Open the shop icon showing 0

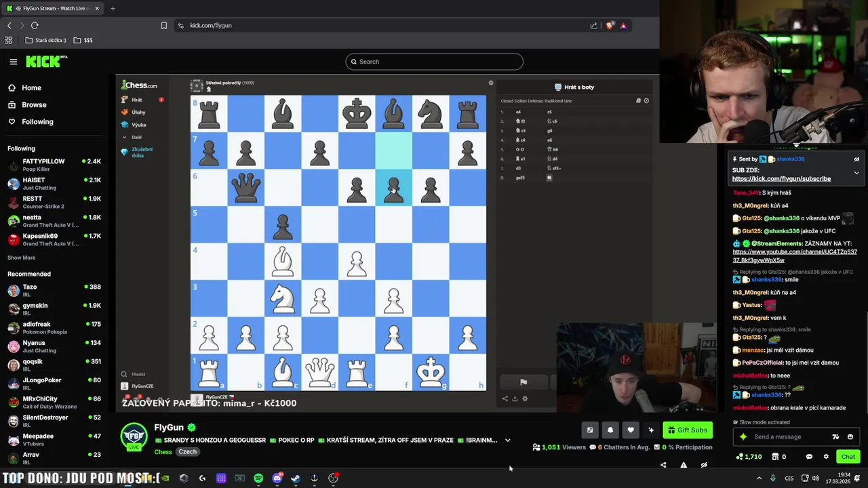(779, 457)
